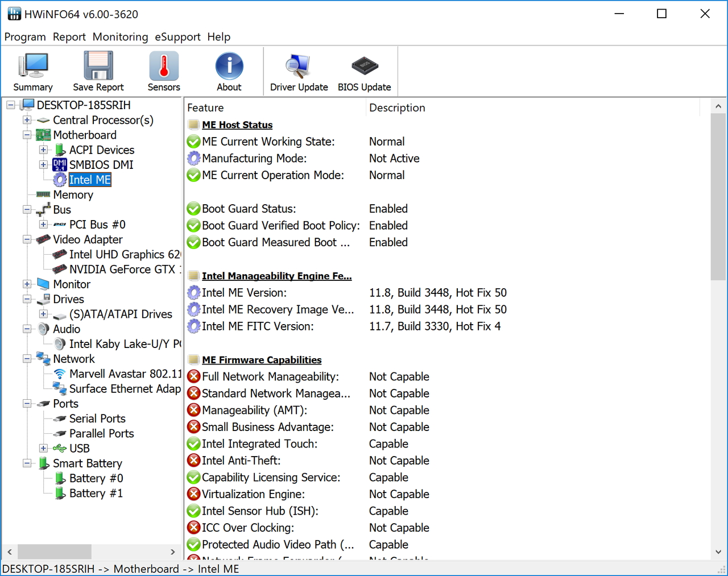Select the SMBIOS DMI icon
The width and height of the screenshot is (728, 576).
tap(60, 165)
